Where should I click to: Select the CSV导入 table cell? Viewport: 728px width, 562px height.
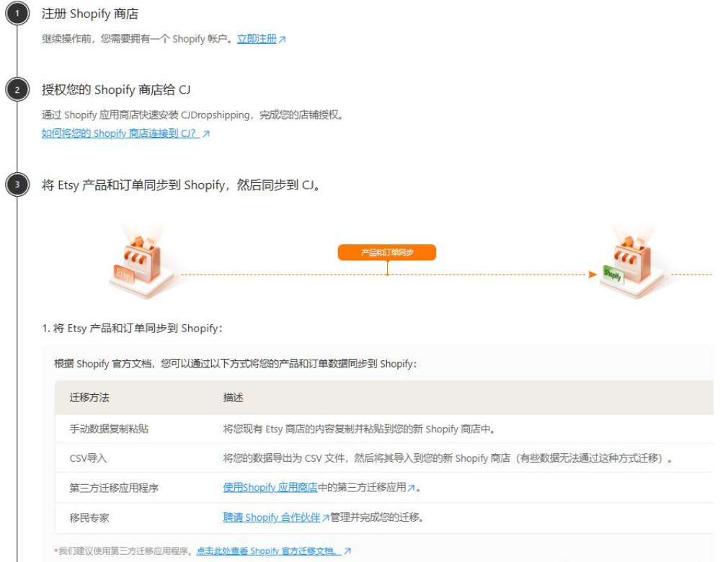tap(88, 458)
